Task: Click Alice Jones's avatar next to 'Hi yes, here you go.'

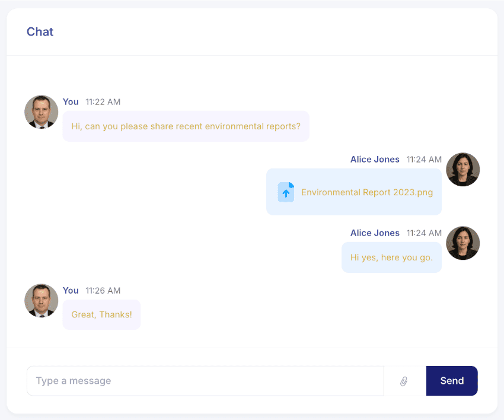Action: (x=463, y=243)
